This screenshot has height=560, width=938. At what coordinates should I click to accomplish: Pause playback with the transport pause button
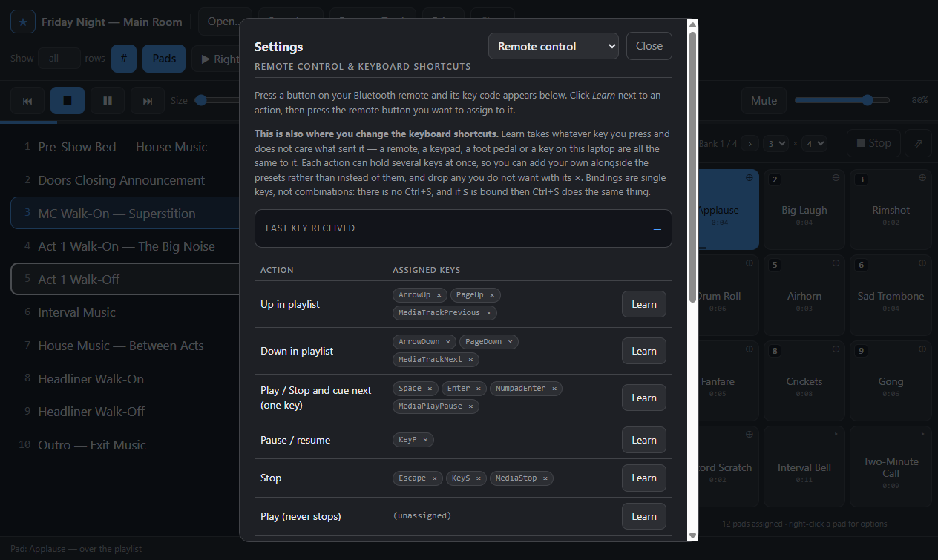coord(108,101)
